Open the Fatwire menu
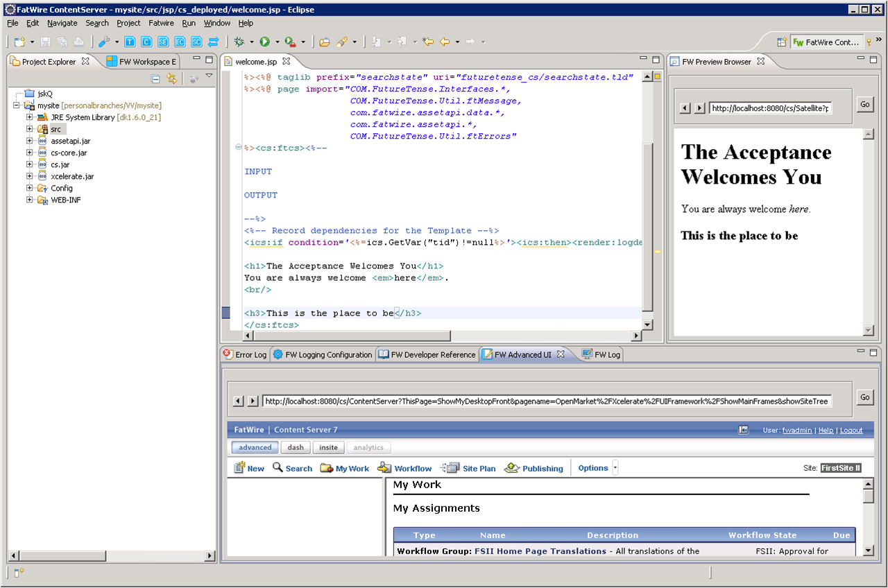The image size is (888, 588). coord(161,23)
